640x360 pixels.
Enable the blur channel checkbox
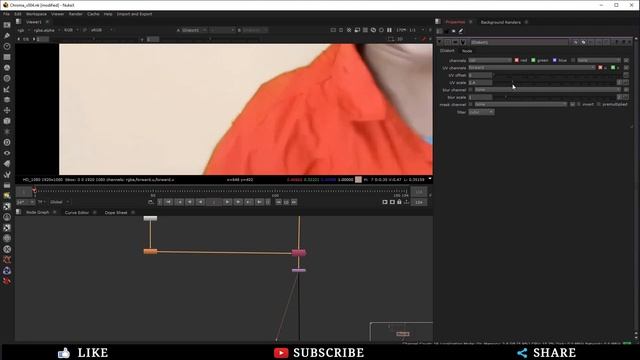471,90
